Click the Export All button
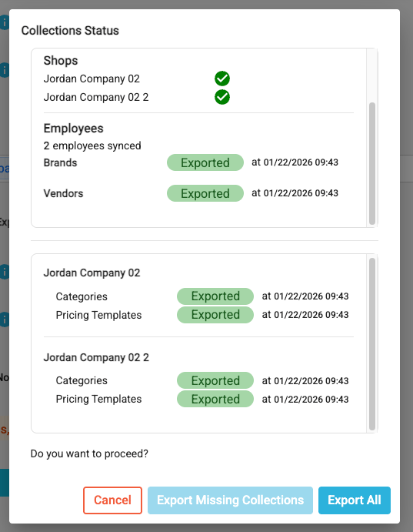Viewport: 413px width, 532px height. click(355, 500)
